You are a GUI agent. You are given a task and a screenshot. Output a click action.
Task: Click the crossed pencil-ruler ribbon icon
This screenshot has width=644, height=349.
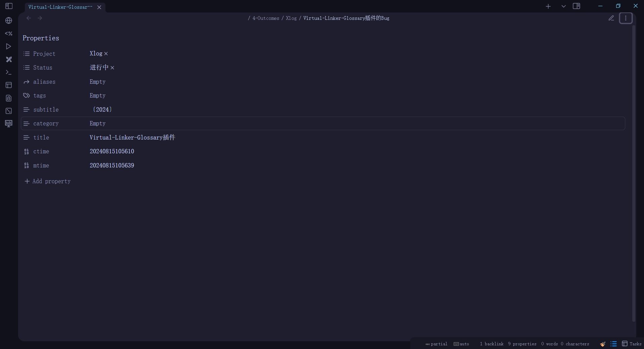point(9,60)
